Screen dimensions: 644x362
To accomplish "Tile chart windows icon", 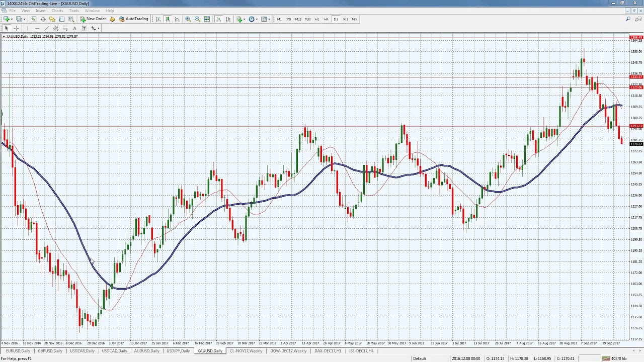I will (x=207, y=19).
